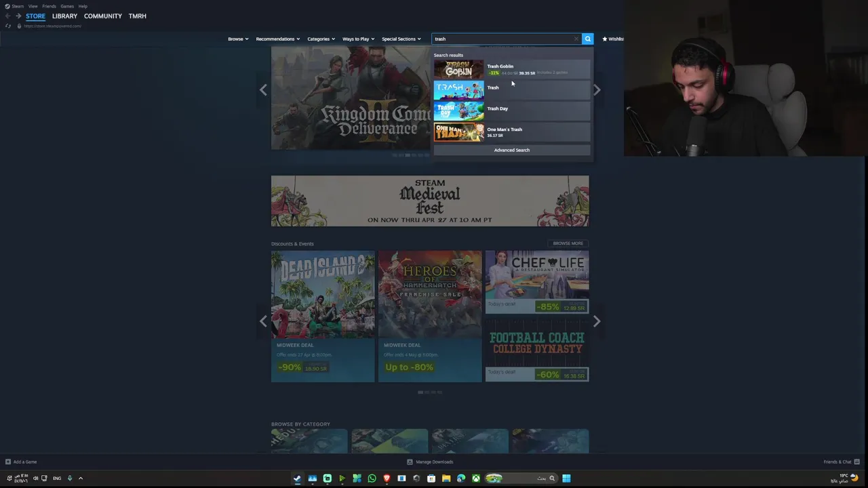The height and width of the screenshot is (488, 868).
Task: Switch ENG input language indicator
Action: [57, 479]
